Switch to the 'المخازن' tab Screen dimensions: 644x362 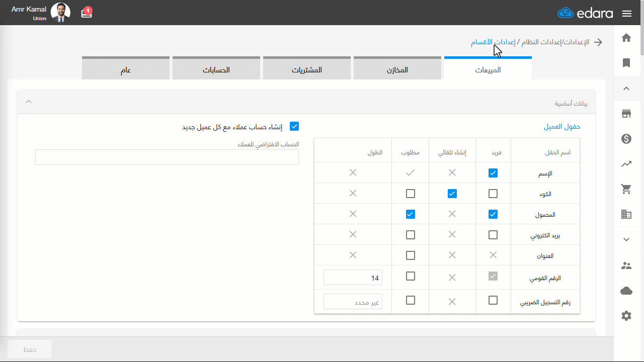(x=397, y=68)
